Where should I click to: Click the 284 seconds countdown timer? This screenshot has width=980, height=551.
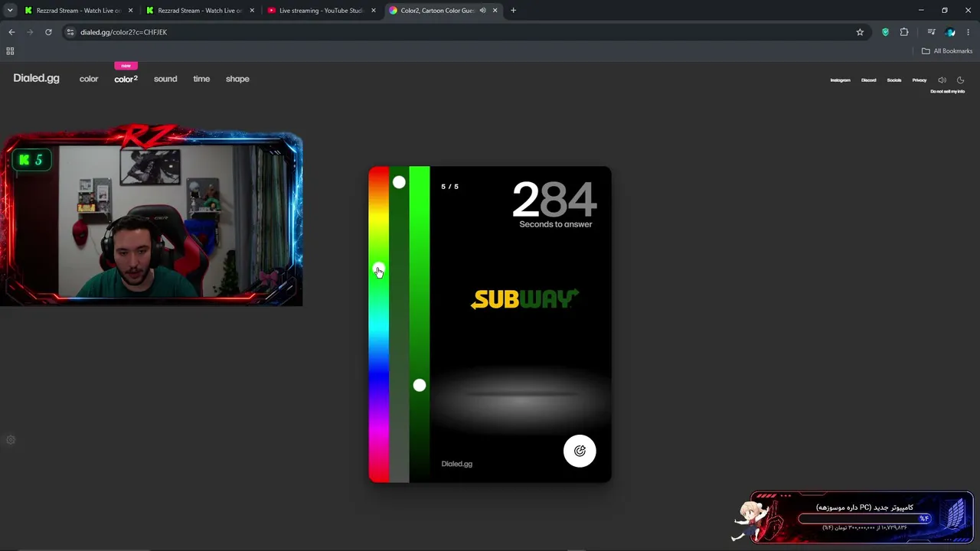pos(554,200)
